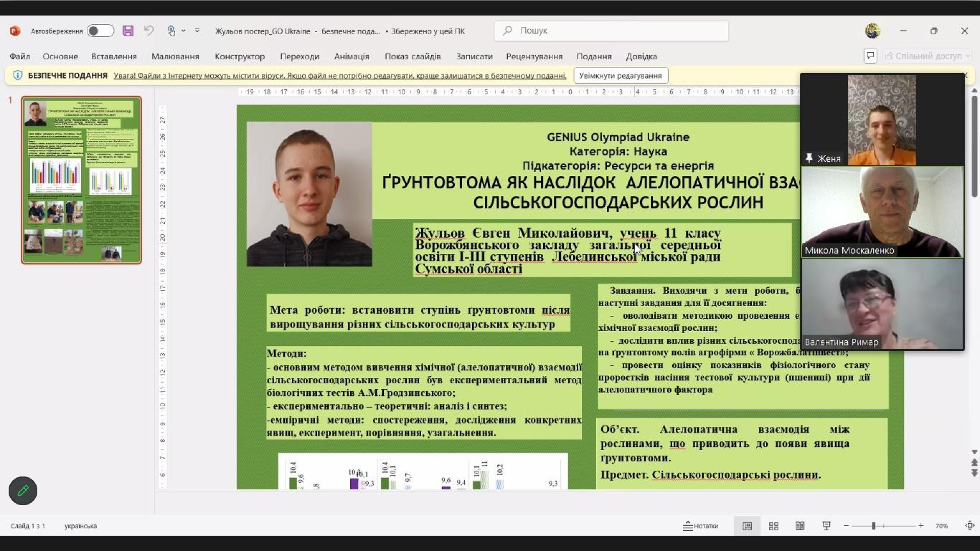This screenshot has height=551, width=980.
Task: Switch to Reading view icon
Action: click(800, 525)
